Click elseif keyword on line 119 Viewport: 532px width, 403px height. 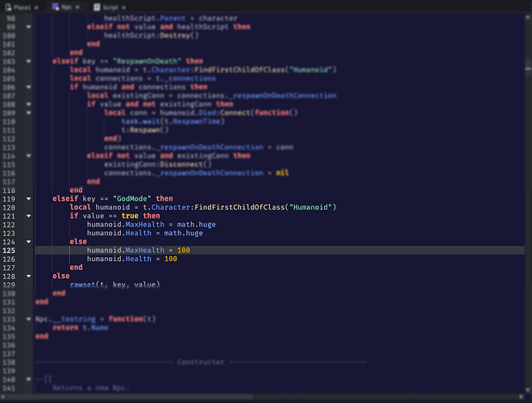[x=65, y=198]
